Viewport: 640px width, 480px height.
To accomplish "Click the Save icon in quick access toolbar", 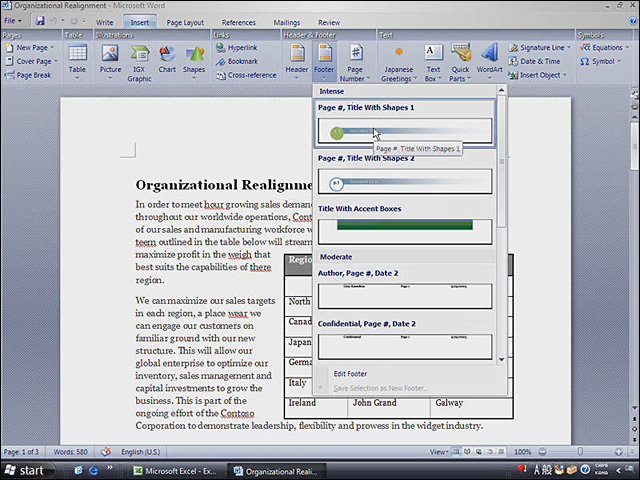I will pyautogui.click(x=40, y=21).
